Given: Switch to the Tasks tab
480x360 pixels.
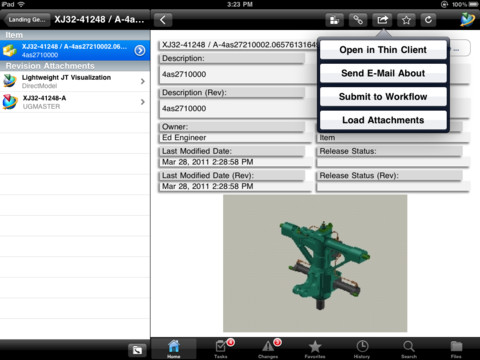Looking at the screenshot, I should (x=221, y=349).
